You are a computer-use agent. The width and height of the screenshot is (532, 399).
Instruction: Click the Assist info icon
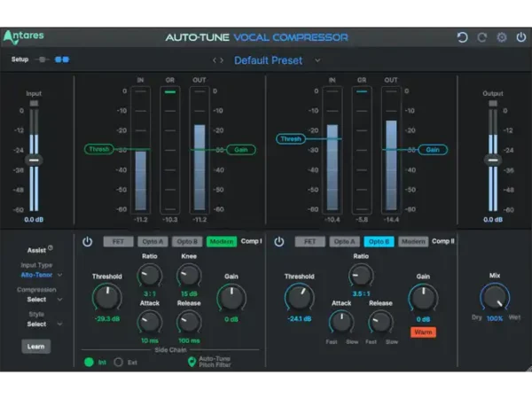tap(51, 247)
